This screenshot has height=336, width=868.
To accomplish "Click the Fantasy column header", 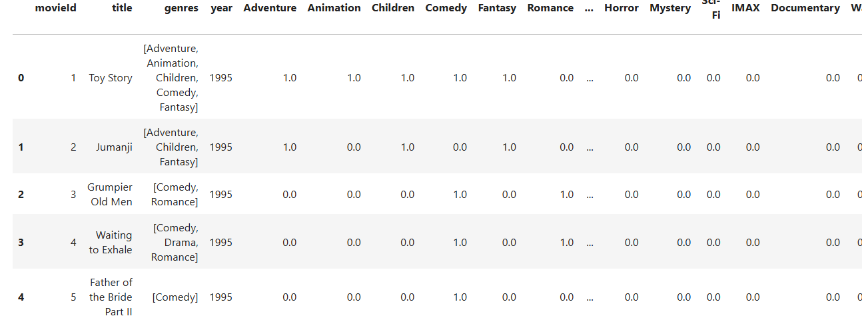I will pyautogui.click(x=497, y=8).
